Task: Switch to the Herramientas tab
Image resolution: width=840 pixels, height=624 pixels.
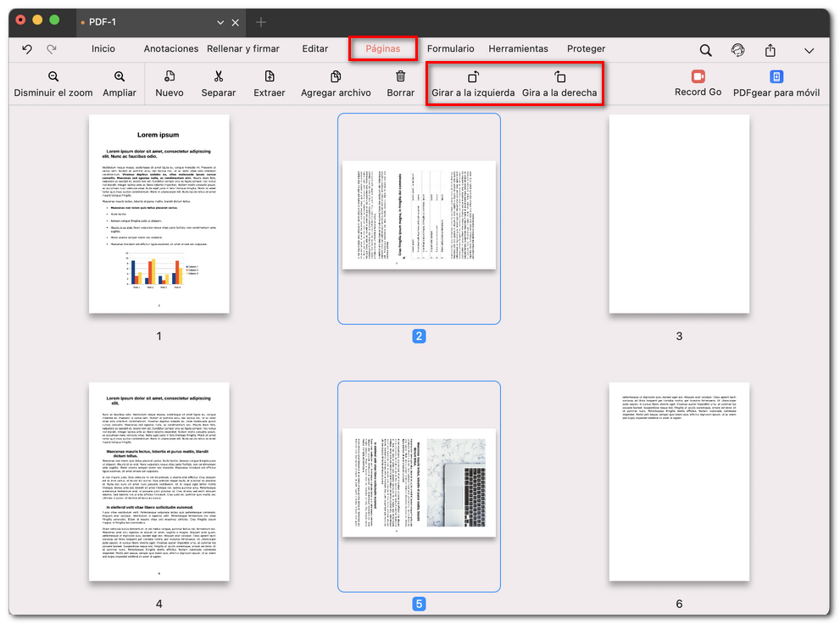Action: tap(520, 49)
